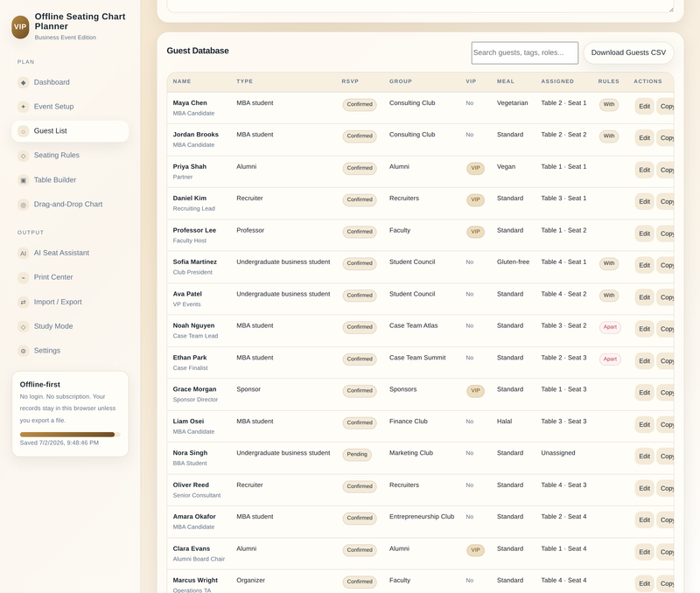Click "Entrepreneurship Club" group text
700x593 pixels.
[422, 517]
